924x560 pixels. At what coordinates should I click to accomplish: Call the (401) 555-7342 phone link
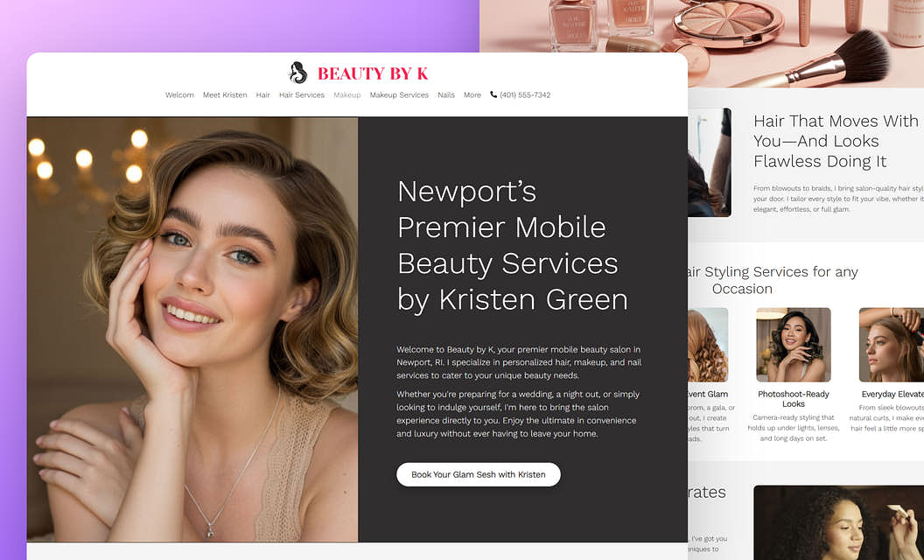[x=525, y=94]
